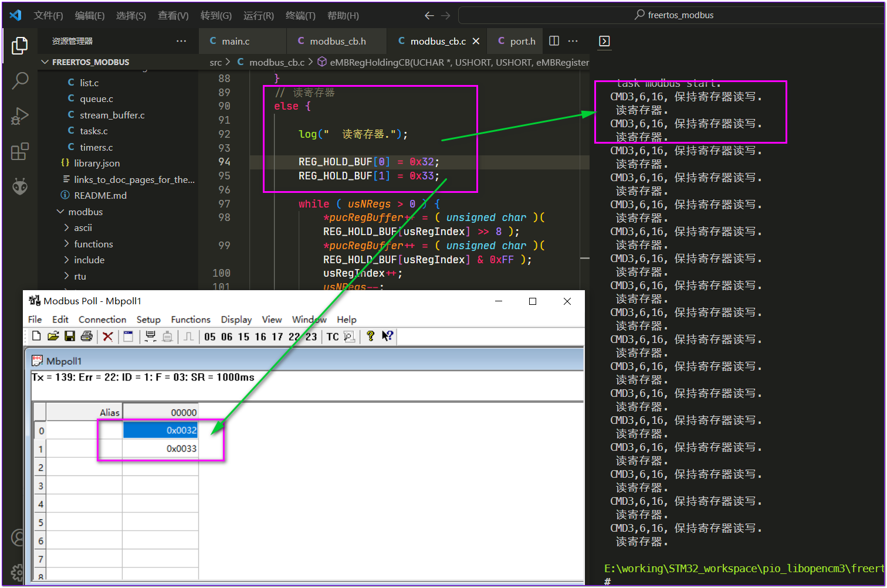Open Explorer panel more actions ellipsis

tap(181, 41)
